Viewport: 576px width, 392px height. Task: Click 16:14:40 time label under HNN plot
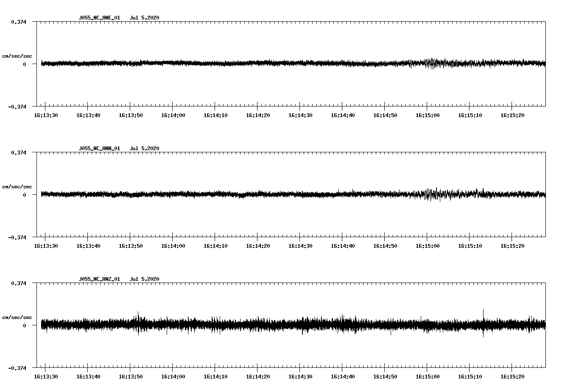(343, 246)
